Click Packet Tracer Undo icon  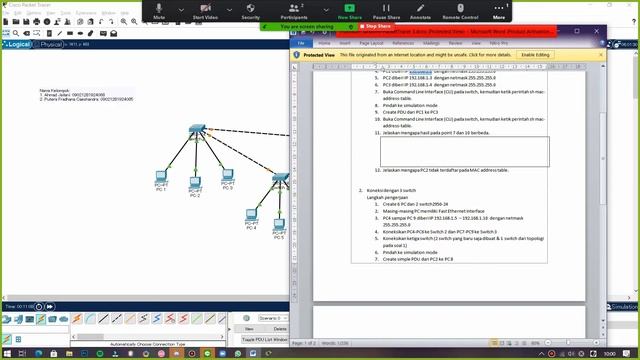[101, 22]
